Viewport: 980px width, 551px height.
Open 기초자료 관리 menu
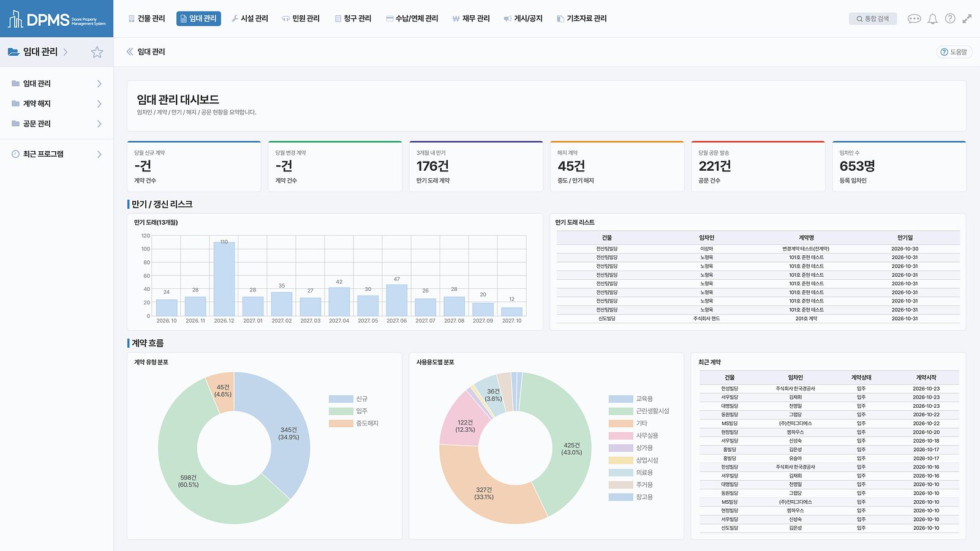point(582,18)
